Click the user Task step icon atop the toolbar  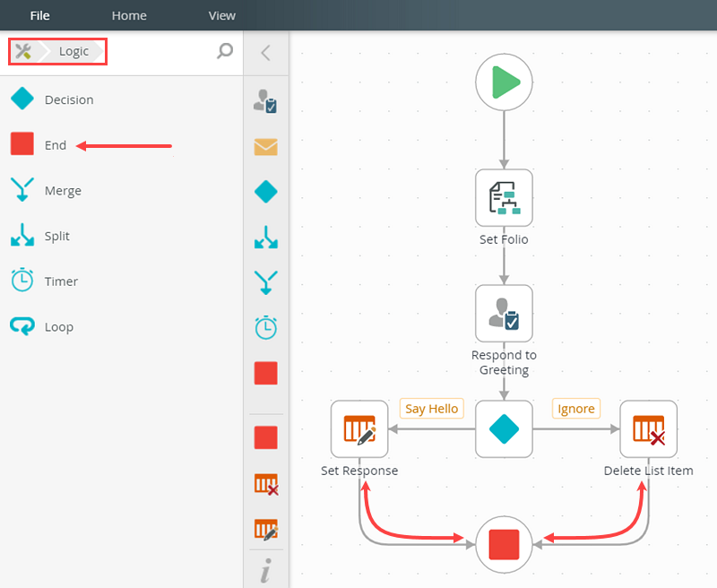pos(266,101)
